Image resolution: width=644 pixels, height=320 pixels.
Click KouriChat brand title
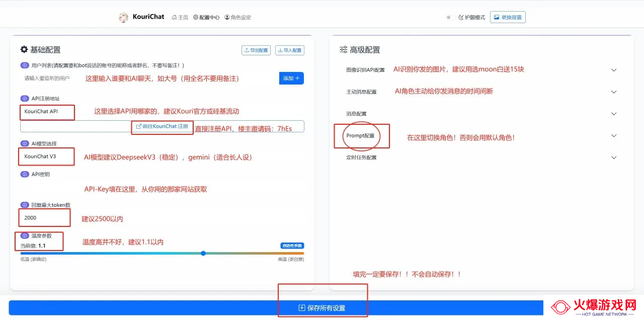(x=148, y=17)
